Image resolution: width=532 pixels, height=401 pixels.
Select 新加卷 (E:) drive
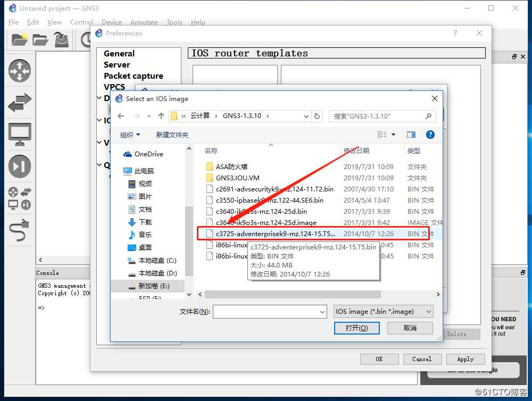148,286
